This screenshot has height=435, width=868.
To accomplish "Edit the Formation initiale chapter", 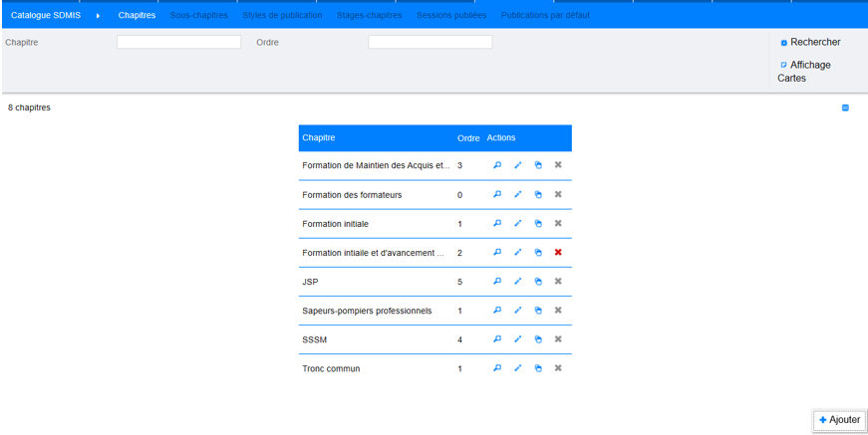I will (x=518, y=224).
